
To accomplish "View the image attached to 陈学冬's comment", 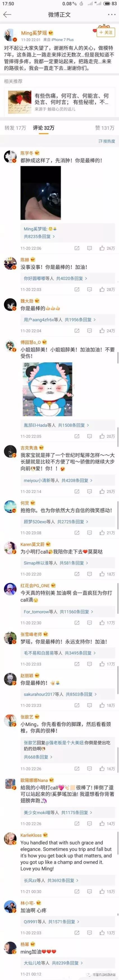I will pyautogui.click(x=41, y=193).
